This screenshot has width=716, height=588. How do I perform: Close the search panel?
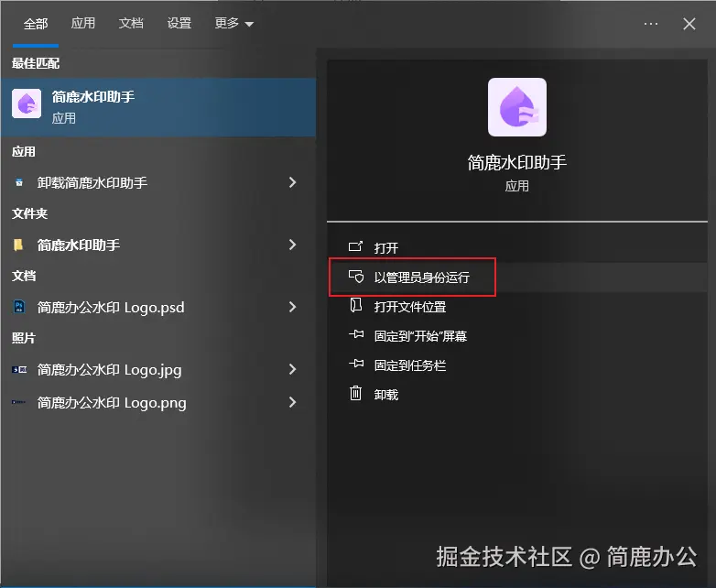pyautogui.click(x=689, y=24)
